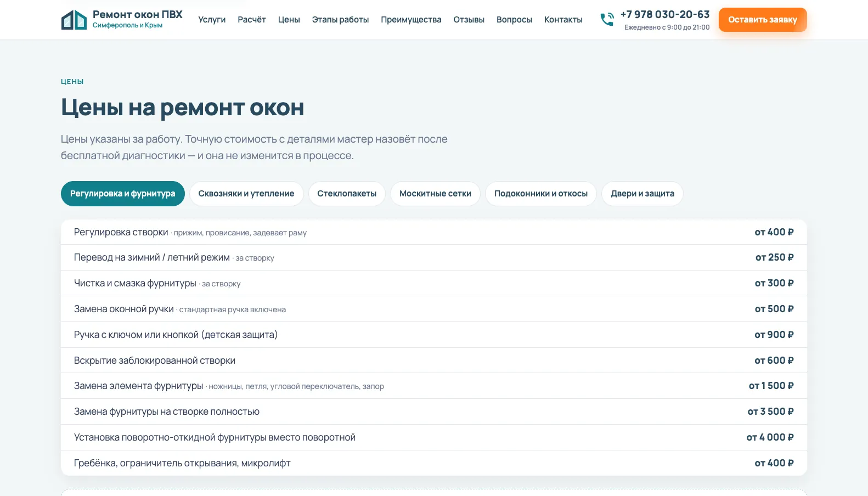Open the Вопросы navigation link
This screenshot has width=868, height=496.
[x=514, y=20]
